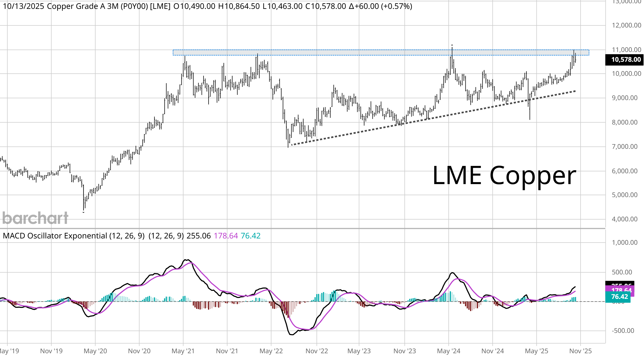
Task: Click the teal 76.42 value in MACD header
Action: 250,236
